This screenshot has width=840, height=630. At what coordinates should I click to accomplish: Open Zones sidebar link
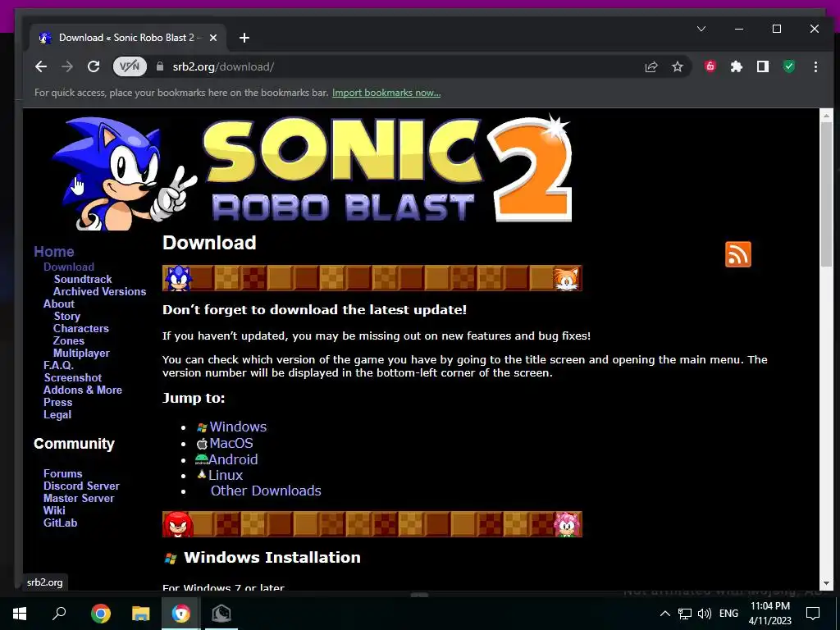[69, 340]
